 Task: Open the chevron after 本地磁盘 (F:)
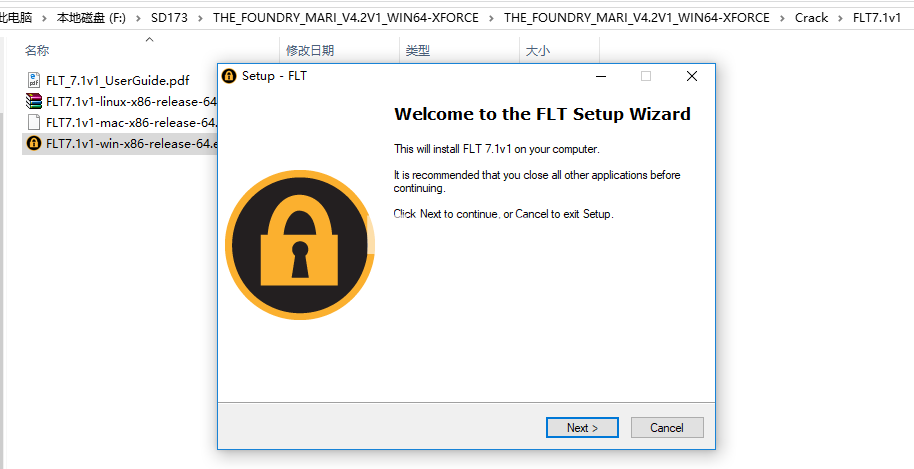tap(138, 18)
